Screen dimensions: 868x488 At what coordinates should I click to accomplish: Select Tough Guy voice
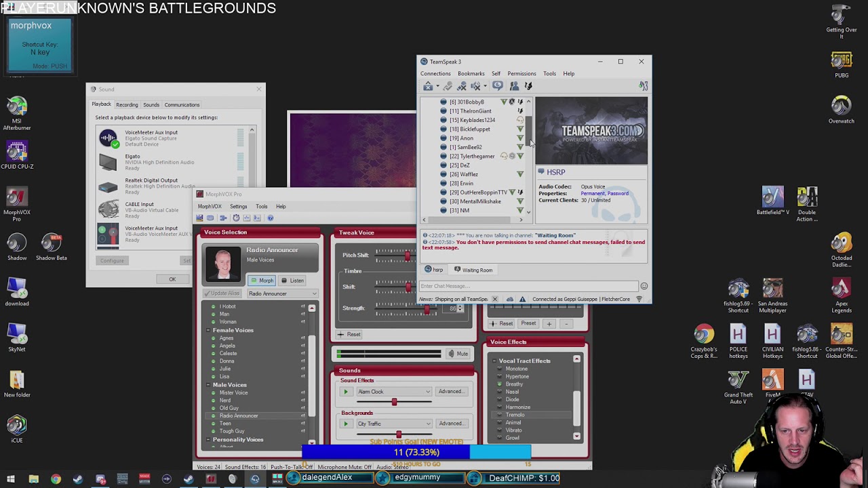point(231,431)
